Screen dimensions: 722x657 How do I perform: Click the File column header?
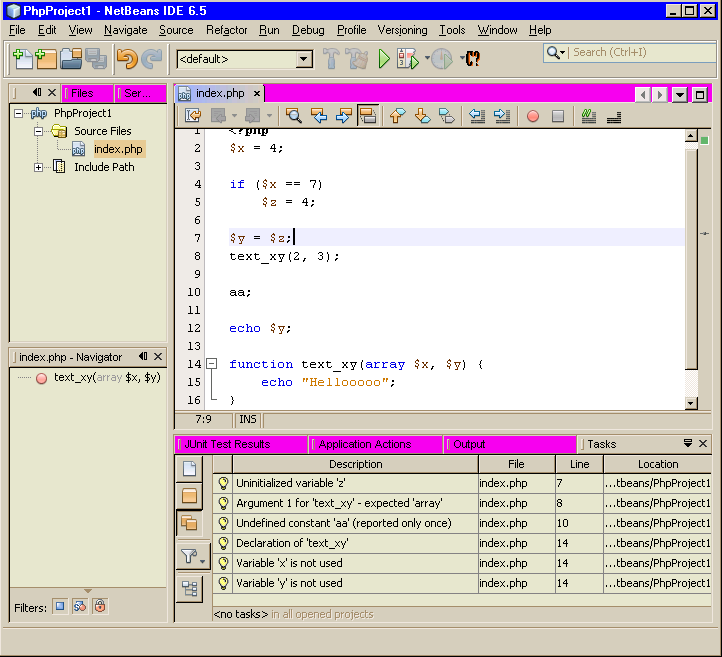coord(516,464)
